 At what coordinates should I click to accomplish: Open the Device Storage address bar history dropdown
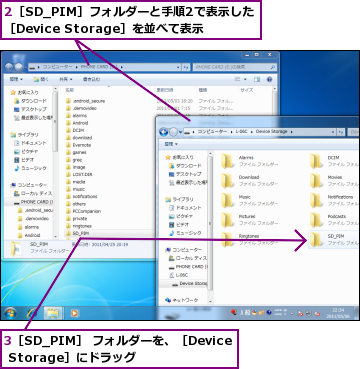tap(333, 132)
